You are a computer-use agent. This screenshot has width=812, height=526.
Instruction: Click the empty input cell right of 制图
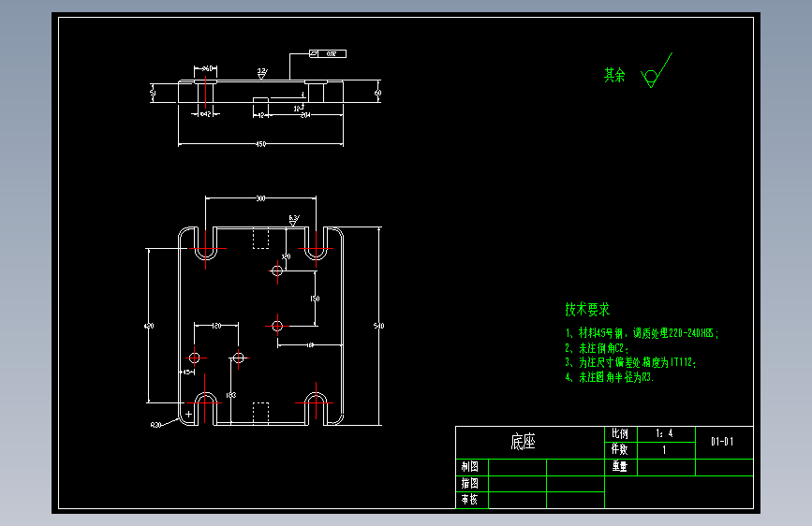[517, 466]
